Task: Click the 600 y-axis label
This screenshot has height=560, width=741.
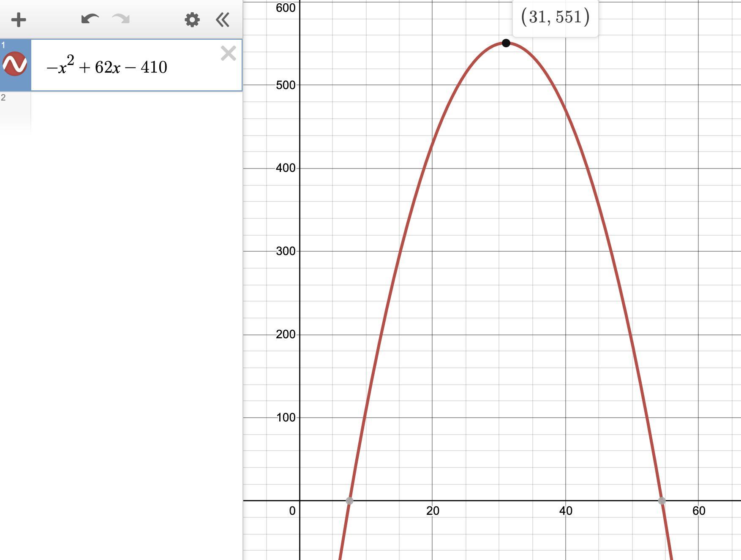Action: [x=286, y=8]
